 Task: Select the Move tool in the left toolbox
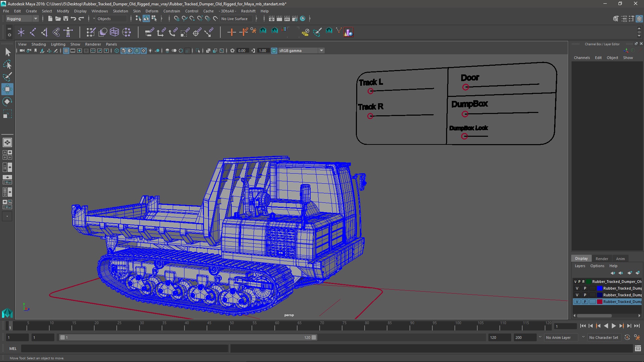(x=7, y=89)
